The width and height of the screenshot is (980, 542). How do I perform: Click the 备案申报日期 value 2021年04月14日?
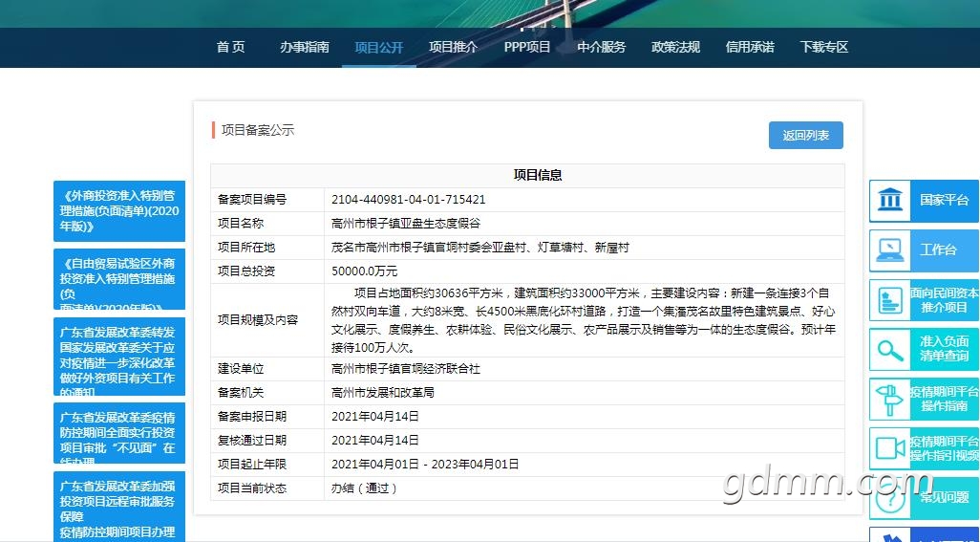click(375, 417)
